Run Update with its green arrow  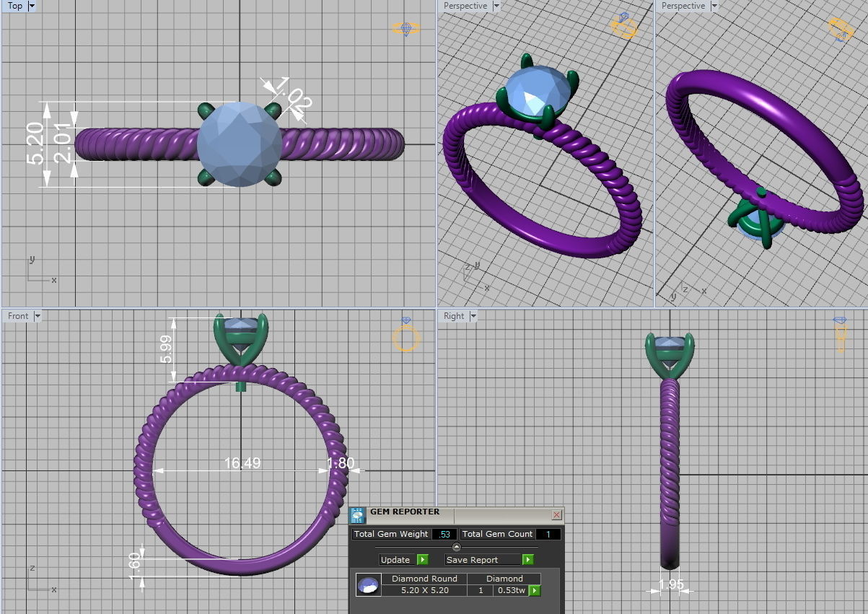423,559
